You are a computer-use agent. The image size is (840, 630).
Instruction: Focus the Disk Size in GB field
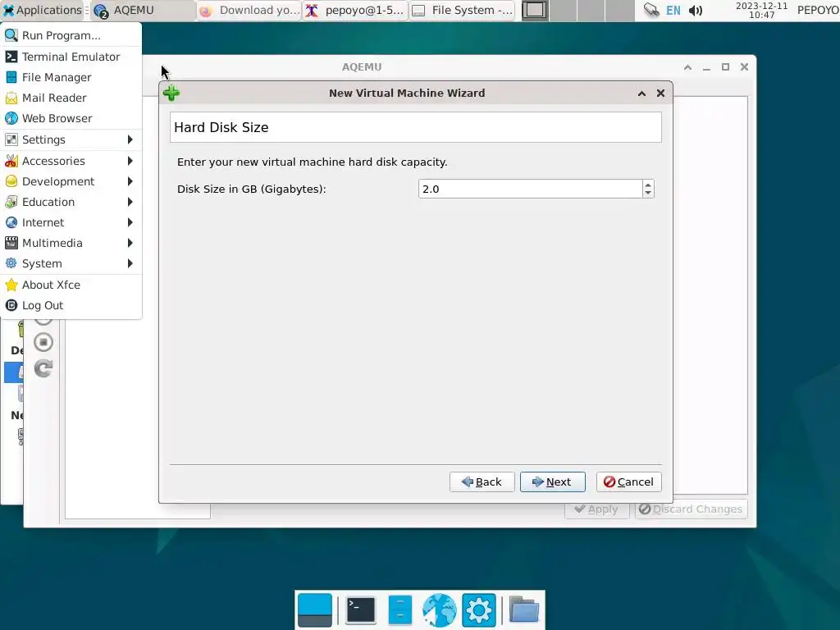[x=531, y=189]
